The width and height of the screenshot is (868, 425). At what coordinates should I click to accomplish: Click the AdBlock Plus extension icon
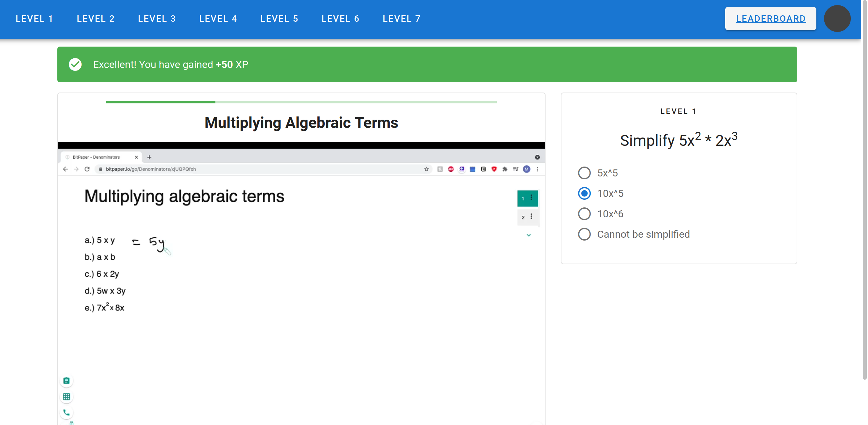click(451, 169)
